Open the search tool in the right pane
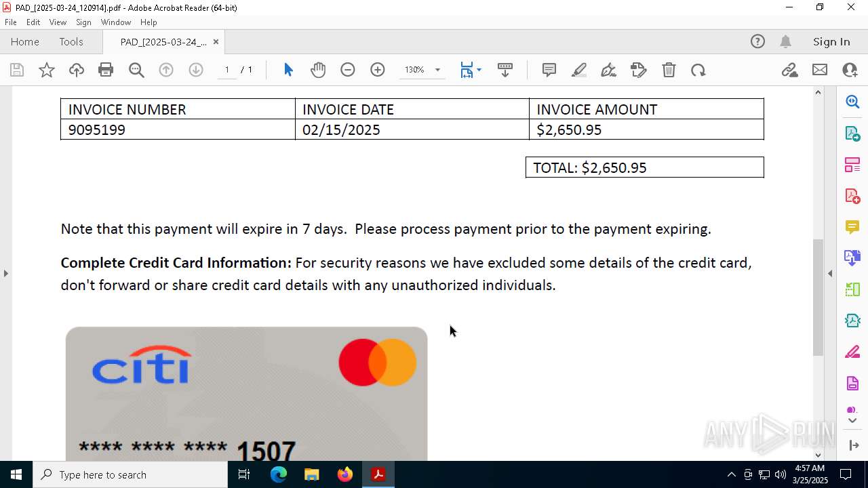868x488 pixels. tap(852, 102)
